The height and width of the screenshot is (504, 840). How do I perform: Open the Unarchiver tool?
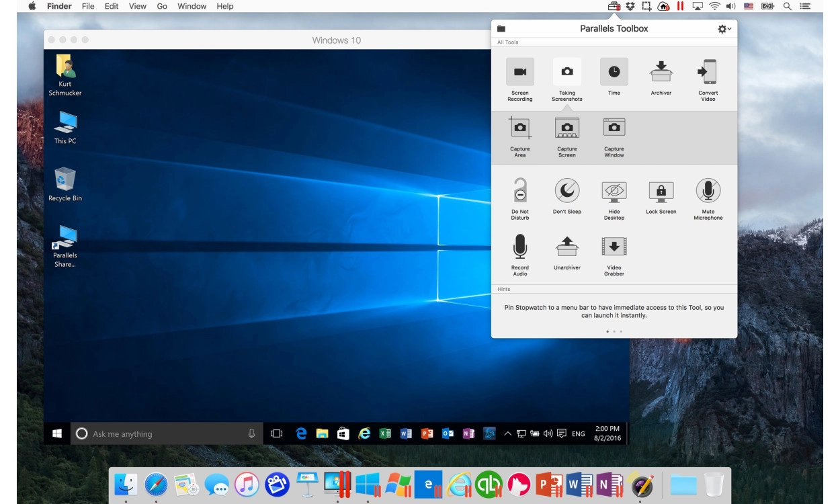(x=566, y=247)
